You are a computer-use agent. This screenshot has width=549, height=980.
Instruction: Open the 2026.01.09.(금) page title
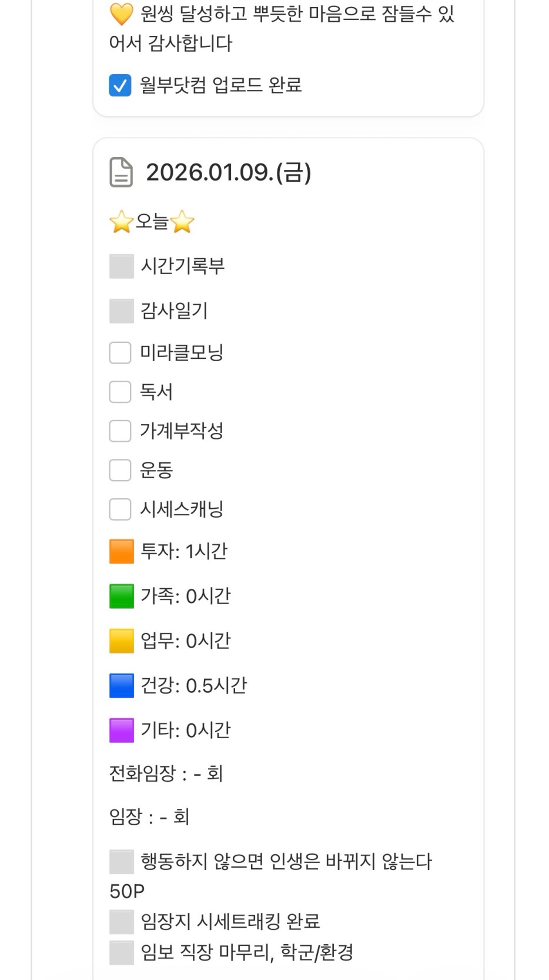[x=229, y=172]
